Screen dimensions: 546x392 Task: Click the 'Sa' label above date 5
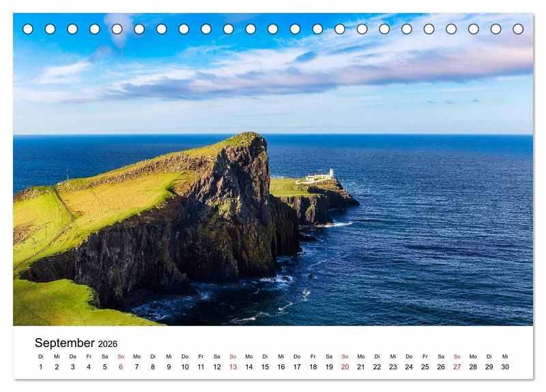pyautogui.click(x=105, y=357)
